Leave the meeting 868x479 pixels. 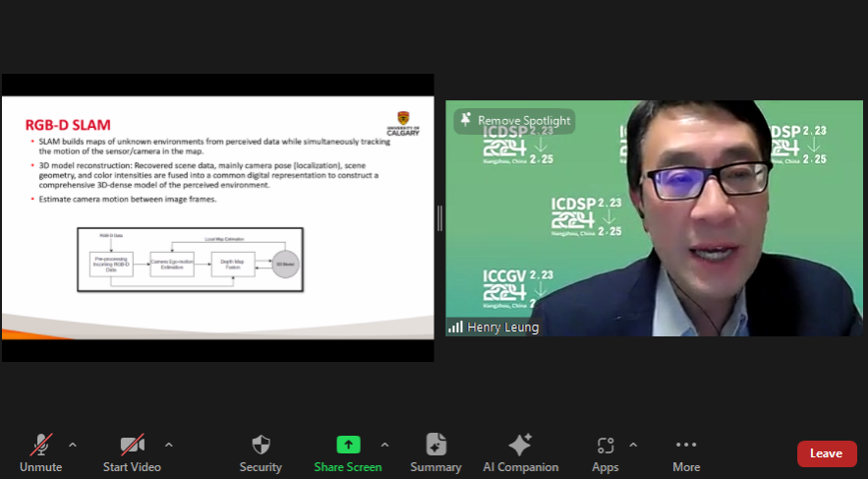click(x=826, y=453)
